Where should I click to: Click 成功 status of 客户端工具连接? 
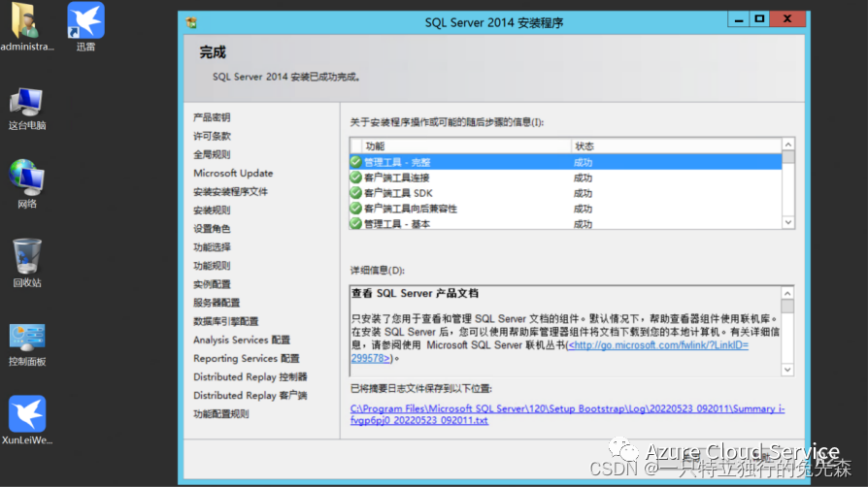coord(583,178)
